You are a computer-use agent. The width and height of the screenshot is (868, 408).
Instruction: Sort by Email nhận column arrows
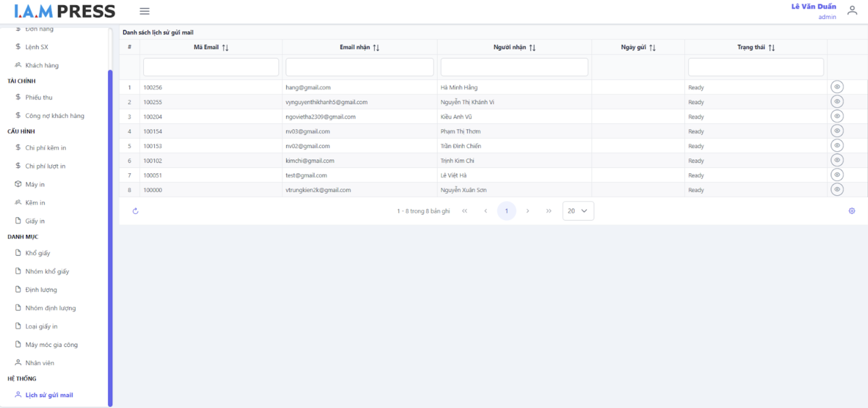click(x=376, y=48)
